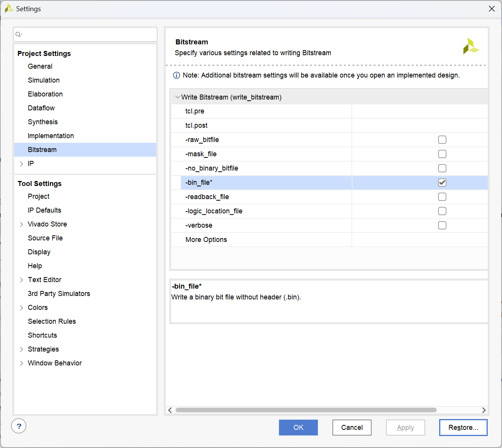
Task: Open Shortcuts settings
Action: coord(42,335)
